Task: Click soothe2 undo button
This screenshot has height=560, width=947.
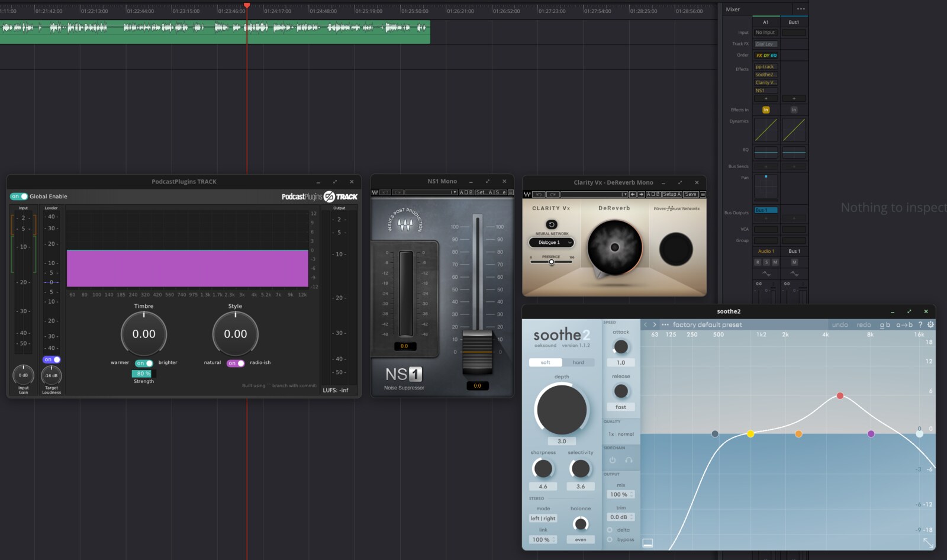Action: [x=840, y=324]
